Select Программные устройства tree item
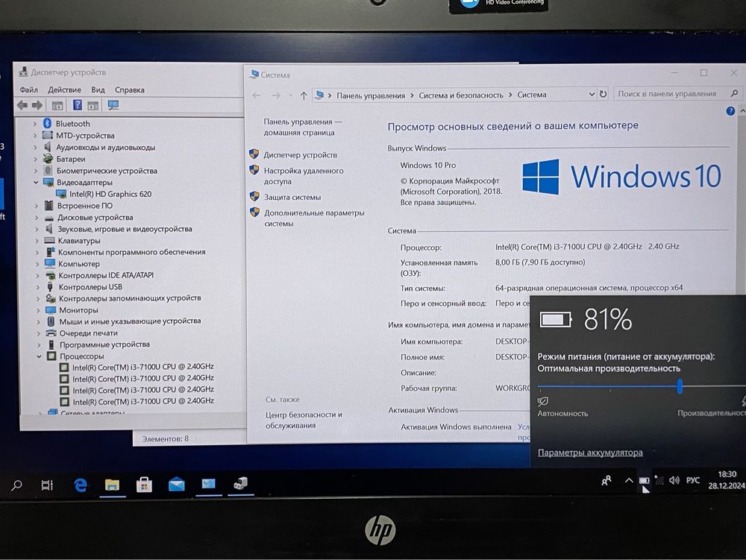The width and height of the screenshot is (746, 560). [x=104, y=345]
